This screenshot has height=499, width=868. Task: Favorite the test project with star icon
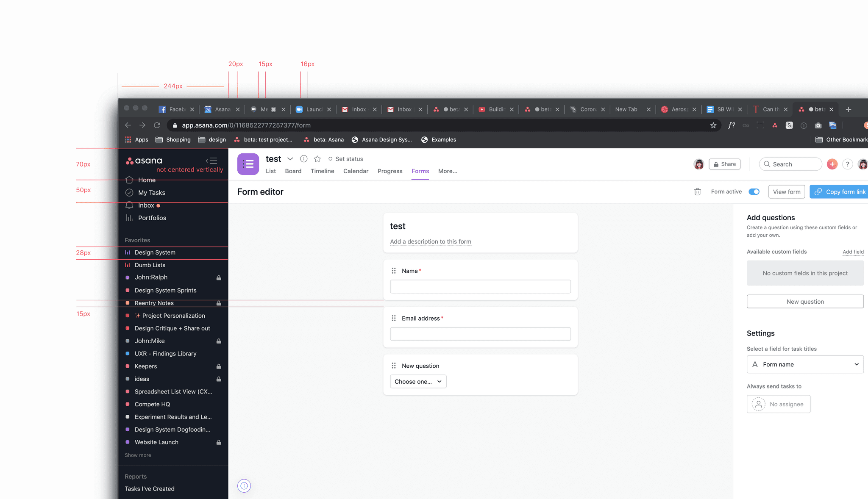point(317,159)
